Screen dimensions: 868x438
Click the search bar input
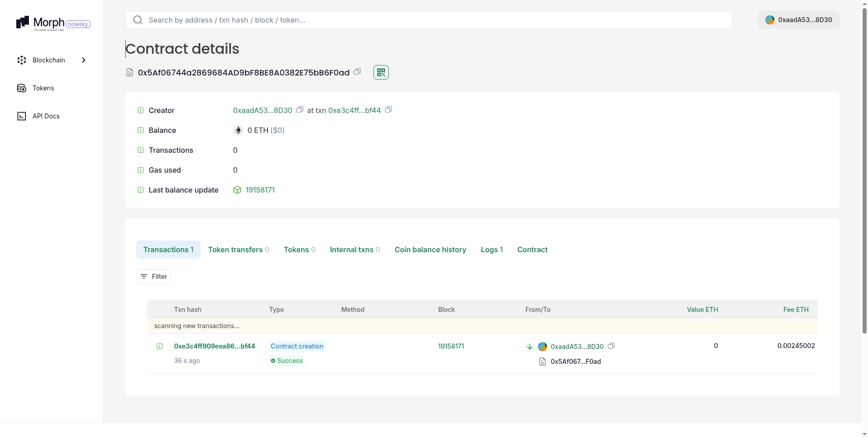tap(429, 20)
